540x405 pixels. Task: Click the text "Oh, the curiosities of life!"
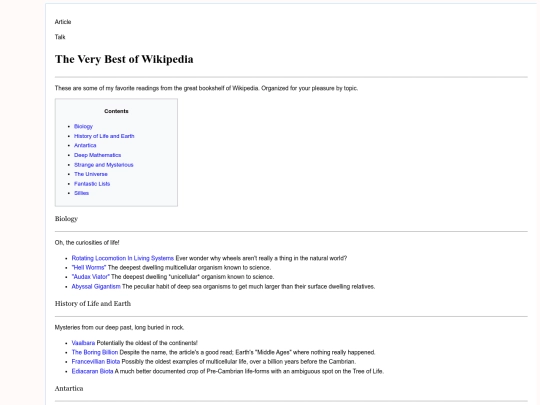coord(87,242)
